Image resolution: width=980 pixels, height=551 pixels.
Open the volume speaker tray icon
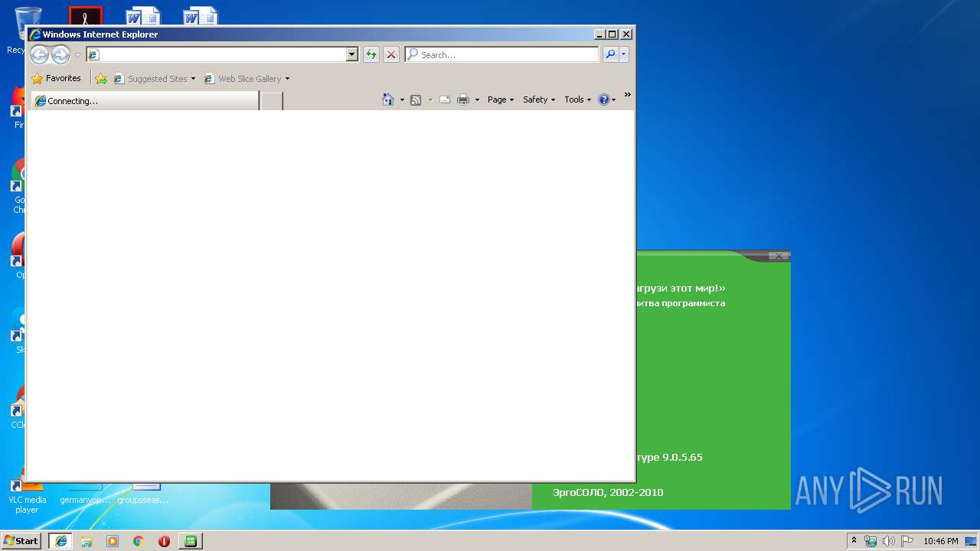889,541
